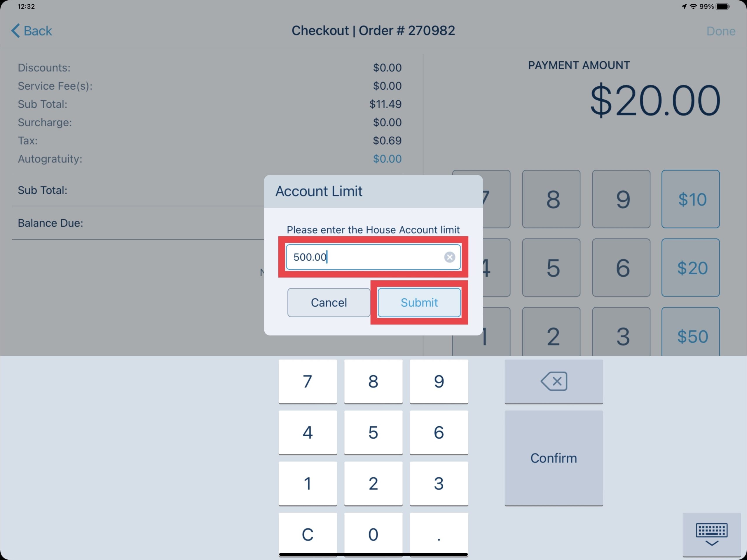Click the Submit button in dialog
This screenshot has width=747, height=560.
coord(419,302)
